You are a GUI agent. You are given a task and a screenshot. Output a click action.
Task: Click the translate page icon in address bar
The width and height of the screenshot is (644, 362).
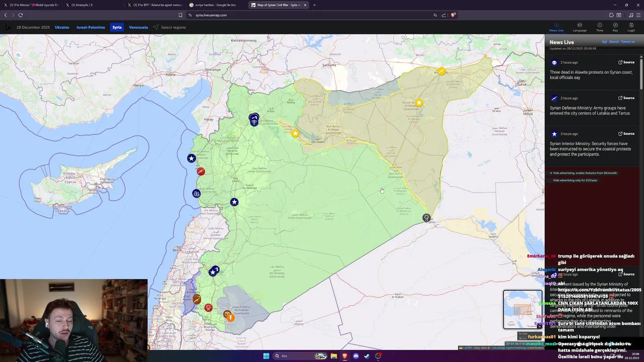pos(435,15)
